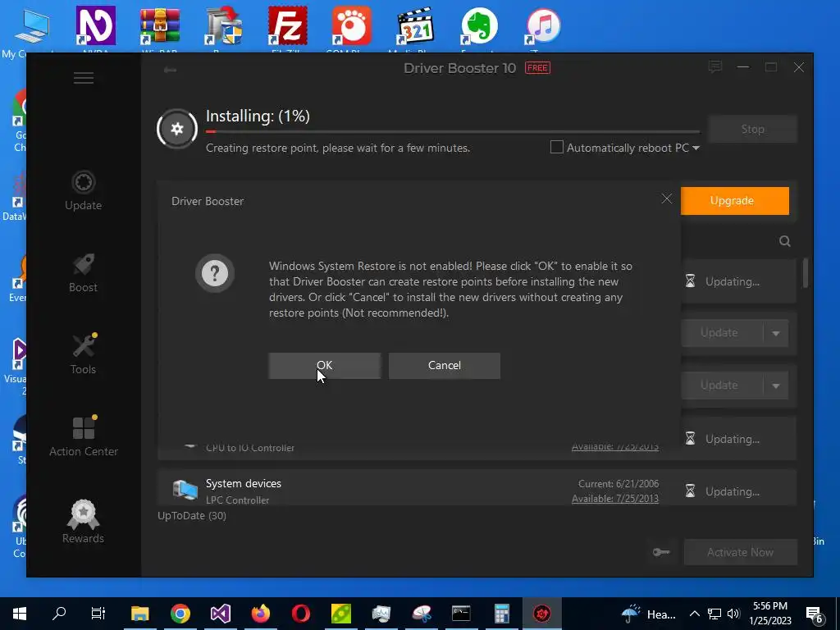Open Opera browser from taskbar
The image size is (840, 630).
[x=300, y=614]
